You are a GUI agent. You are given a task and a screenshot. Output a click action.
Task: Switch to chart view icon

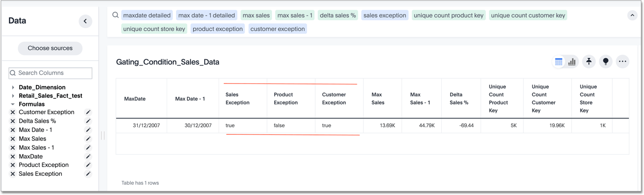point(572,62)
